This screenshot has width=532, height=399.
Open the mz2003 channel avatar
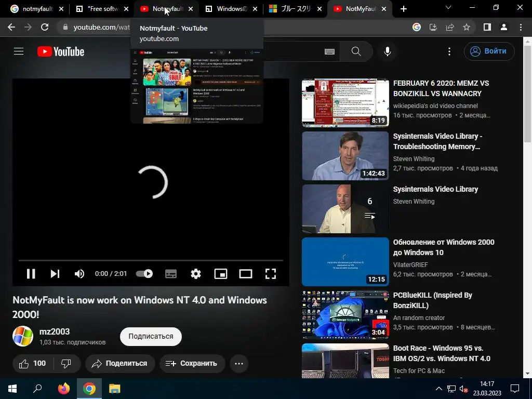point(23,336)
